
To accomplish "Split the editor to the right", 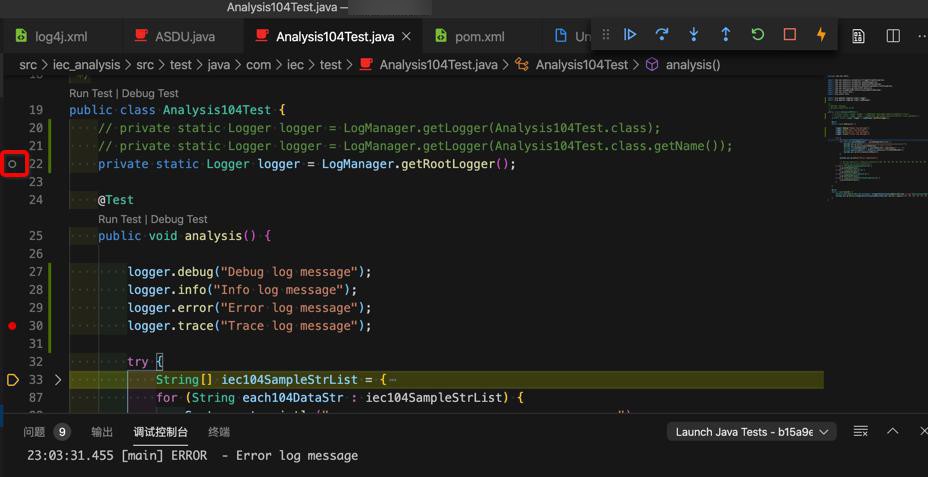I will [893, 37].
